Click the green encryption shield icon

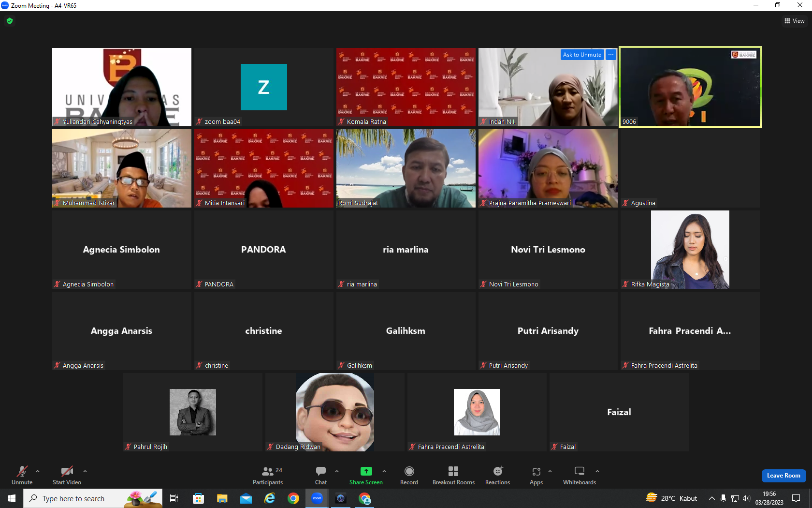click(x=10, y=21)
